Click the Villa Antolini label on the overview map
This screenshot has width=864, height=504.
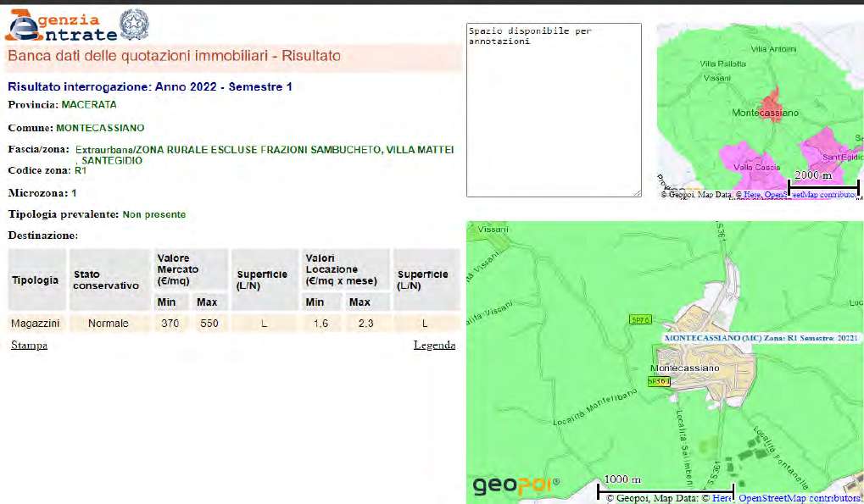pyautogui.click(x=773, y=49)
